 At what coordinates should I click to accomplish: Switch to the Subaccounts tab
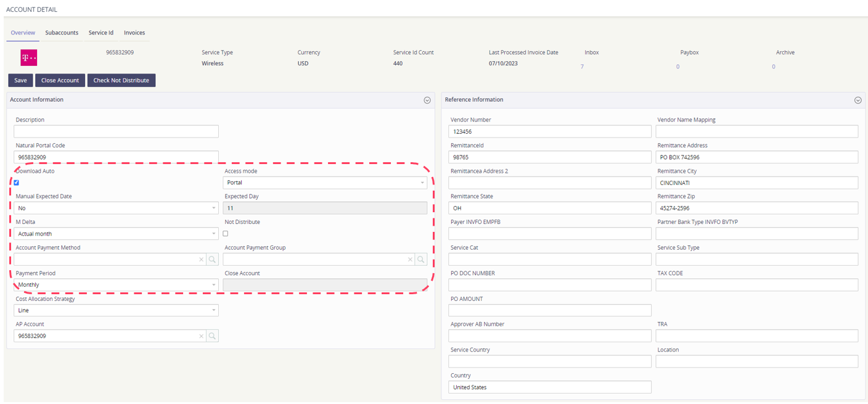pyautogui.click(x=62, y=33)
